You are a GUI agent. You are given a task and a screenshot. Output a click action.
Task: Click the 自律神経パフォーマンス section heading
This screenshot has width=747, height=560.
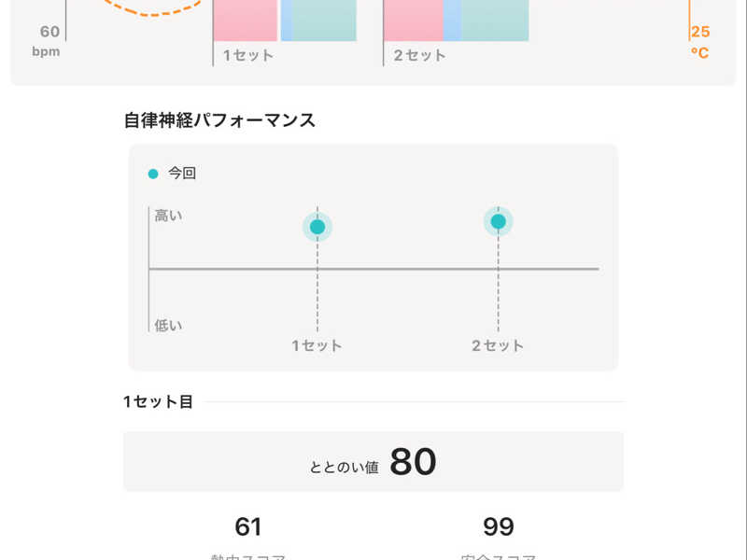(x=219, y=120)
